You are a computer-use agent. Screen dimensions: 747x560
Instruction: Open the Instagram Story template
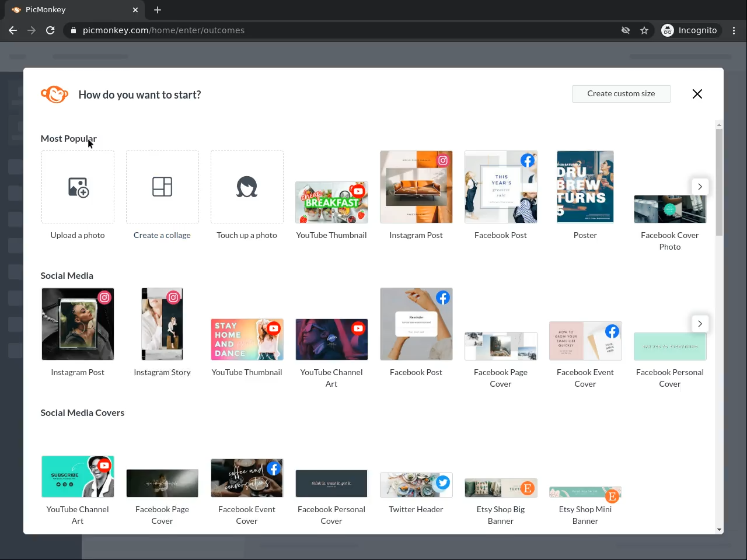tap(162, 324)
